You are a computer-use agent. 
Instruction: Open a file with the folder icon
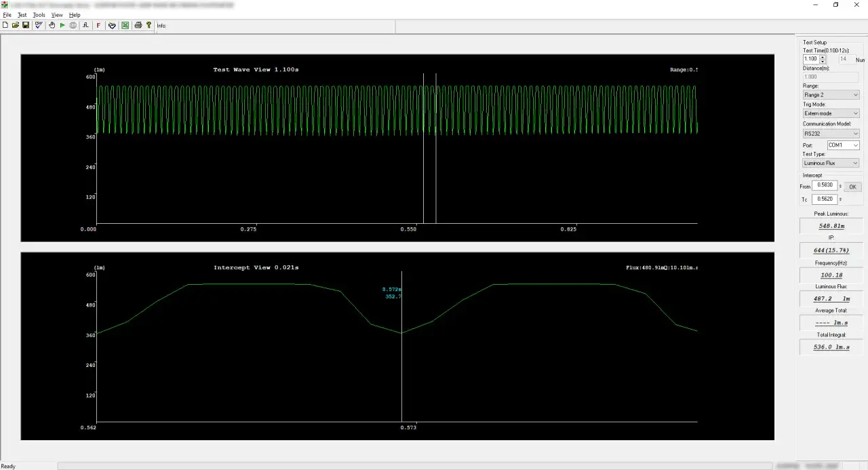click(x=16, y=25)
